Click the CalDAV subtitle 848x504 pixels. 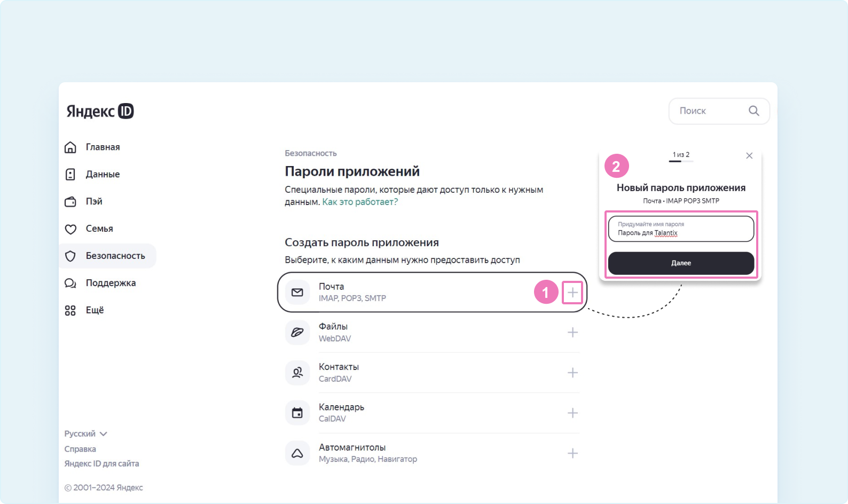pos(332,419)
